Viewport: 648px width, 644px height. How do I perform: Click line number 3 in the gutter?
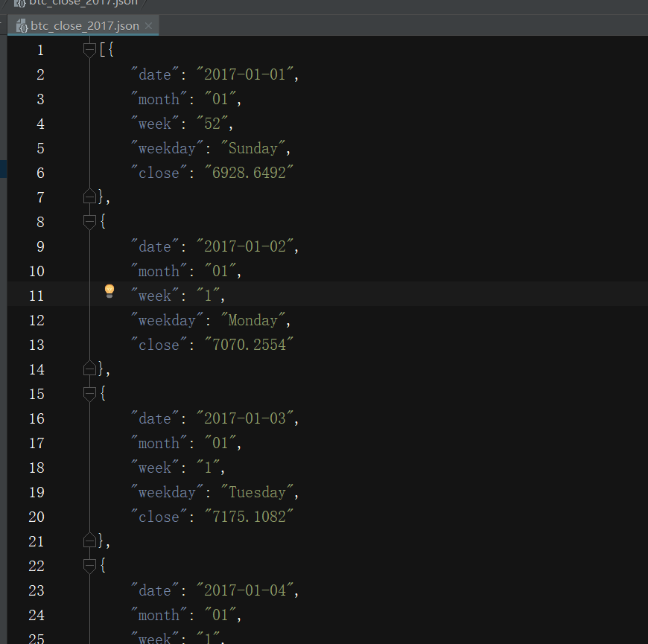(40, 99)
